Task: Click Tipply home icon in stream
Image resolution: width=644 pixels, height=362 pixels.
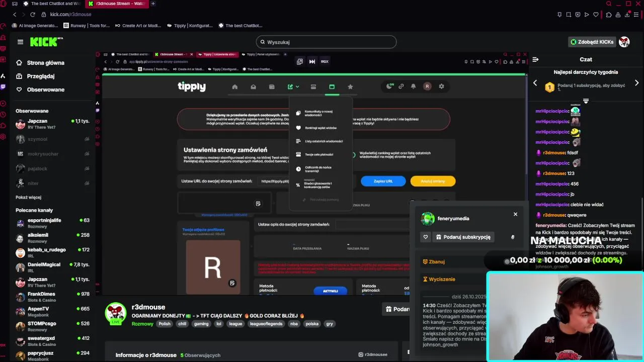Action: (234, 87)
